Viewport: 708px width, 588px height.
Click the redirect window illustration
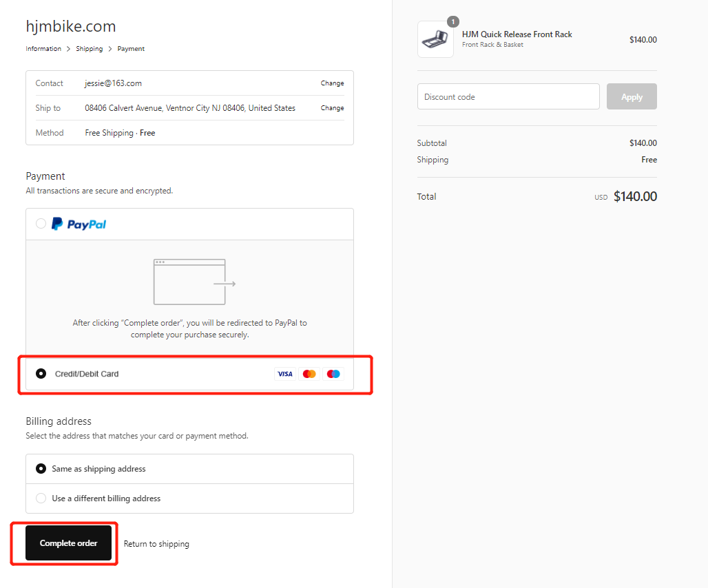pos(195,282)
